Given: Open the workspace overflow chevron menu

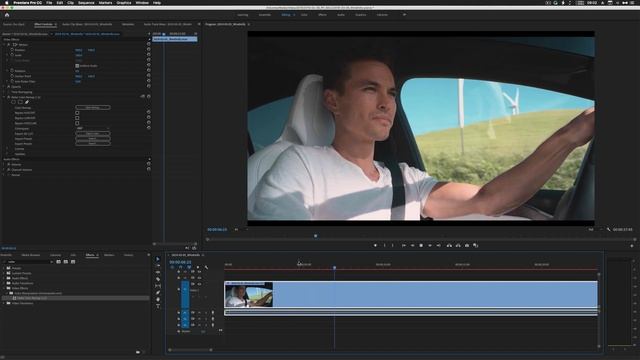Looking at the screenshot, I should pyautogui.click(x=404, y=15).
